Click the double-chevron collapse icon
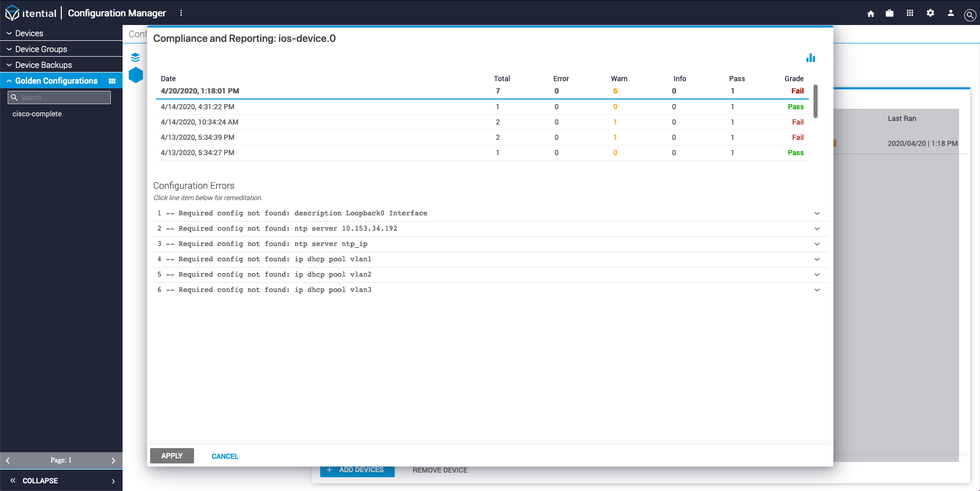Screen dimensions: 980x491 (13, 481)
